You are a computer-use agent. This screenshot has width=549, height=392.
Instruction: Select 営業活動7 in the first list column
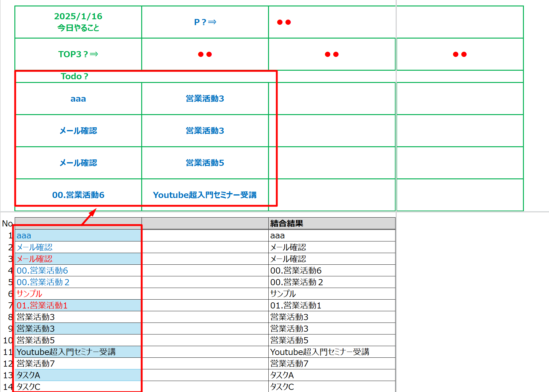coord(36,364)
